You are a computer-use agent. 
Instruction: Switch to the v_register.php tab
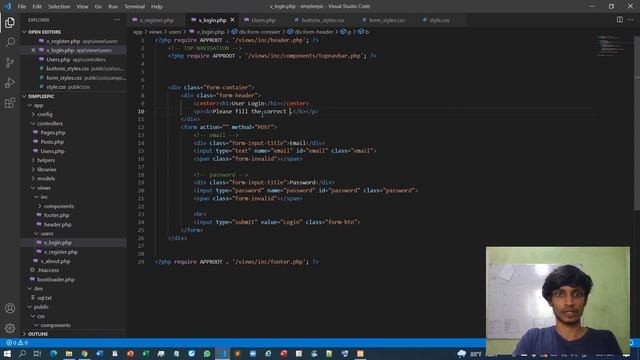(x=156, y=20)
